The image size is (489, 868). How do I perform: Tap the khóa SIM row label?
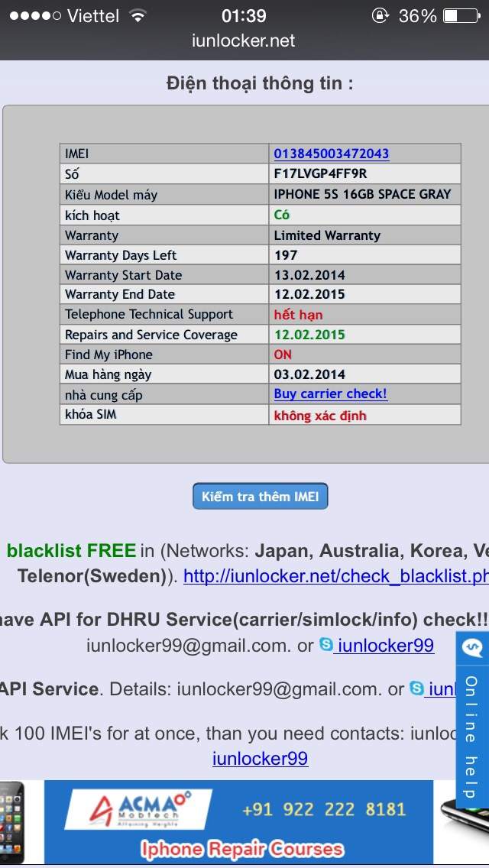click(x=90, y=414)
